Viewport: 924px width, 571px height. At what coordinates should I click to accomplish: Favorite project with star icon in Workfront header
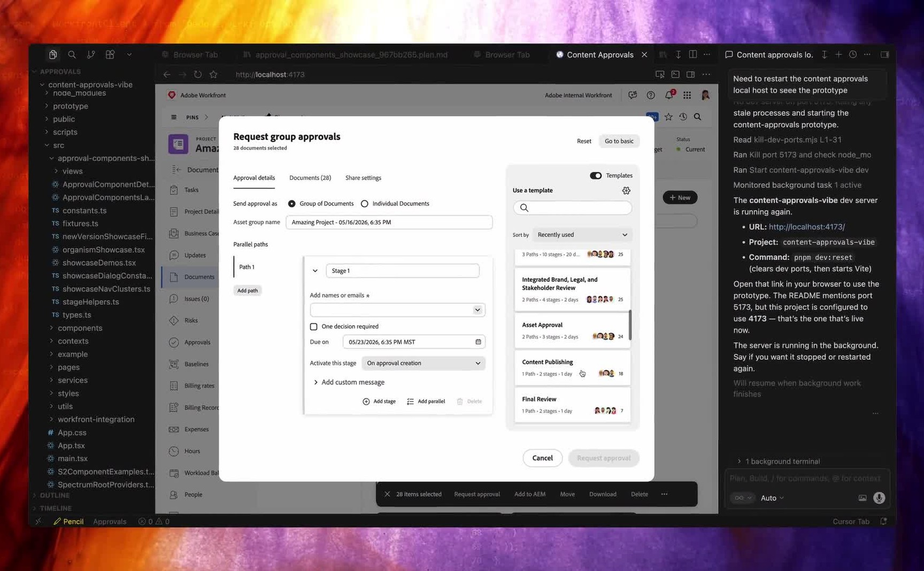pos(668,117)
